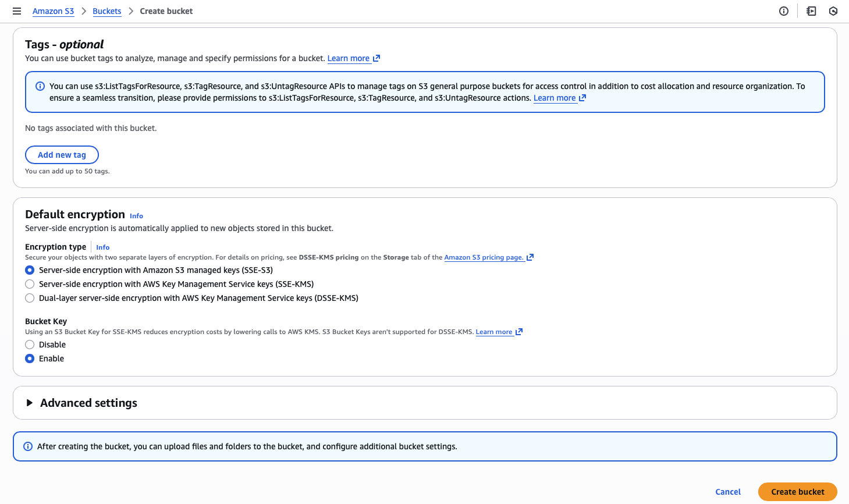Image resolution: width=849 pixels, height=504 pixels.
Task: Open the CloudShell panel icon
Action: pyautogui.click(x=811, y=11)
